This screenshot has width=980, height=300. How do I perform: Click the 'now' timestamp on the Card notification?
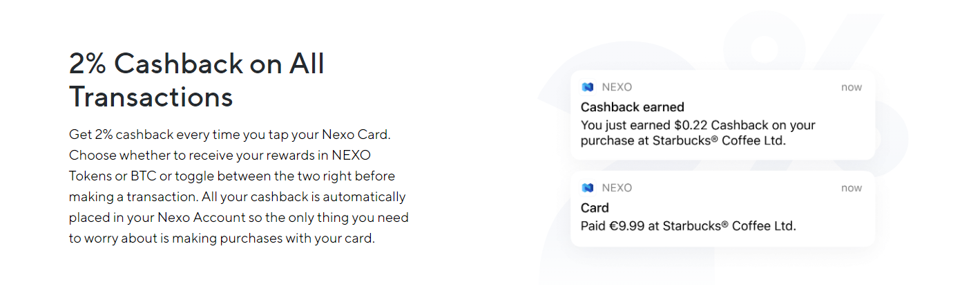[x=852, y=188]
